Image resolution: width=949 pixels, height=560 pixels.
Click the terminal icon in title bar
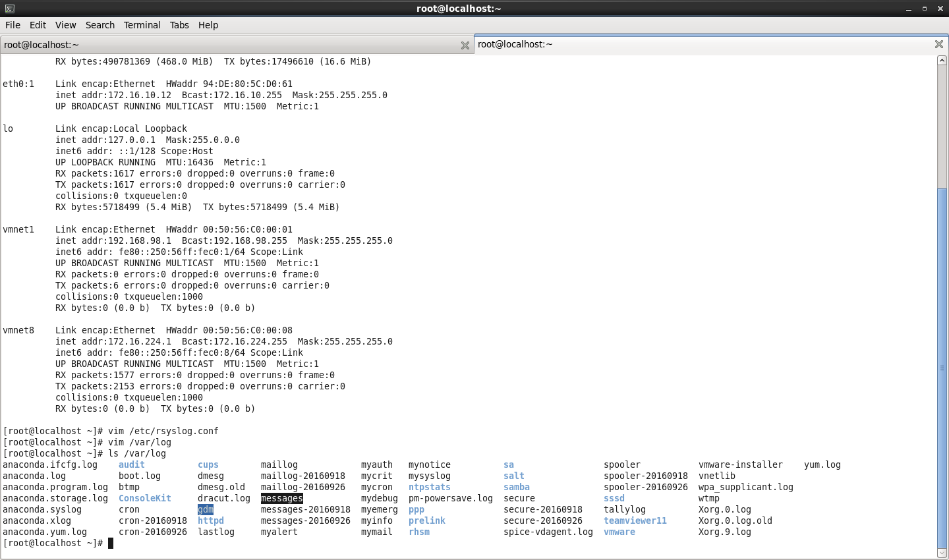[9, 9]
